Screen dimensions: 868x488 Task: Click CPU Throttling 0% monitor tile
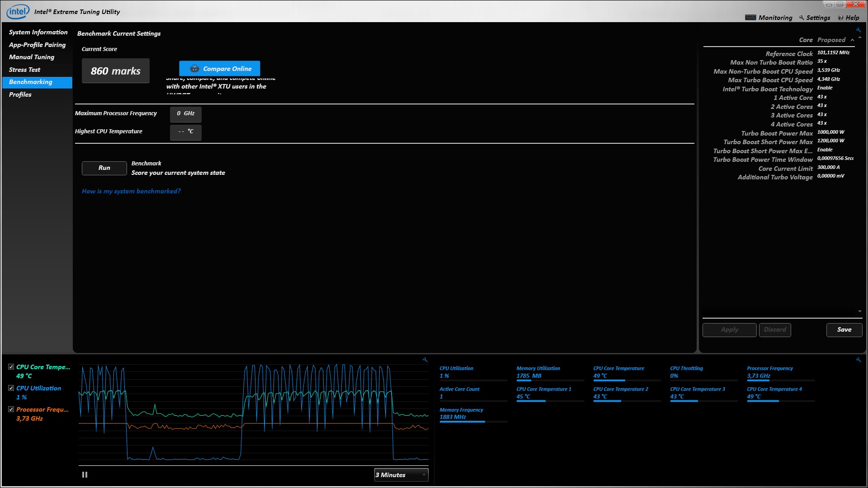703,373
